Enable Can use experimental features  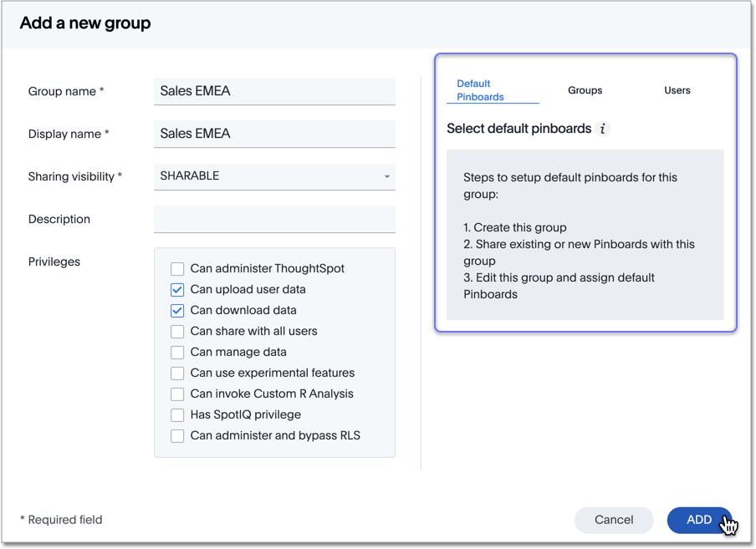click(x=177, y=373)
